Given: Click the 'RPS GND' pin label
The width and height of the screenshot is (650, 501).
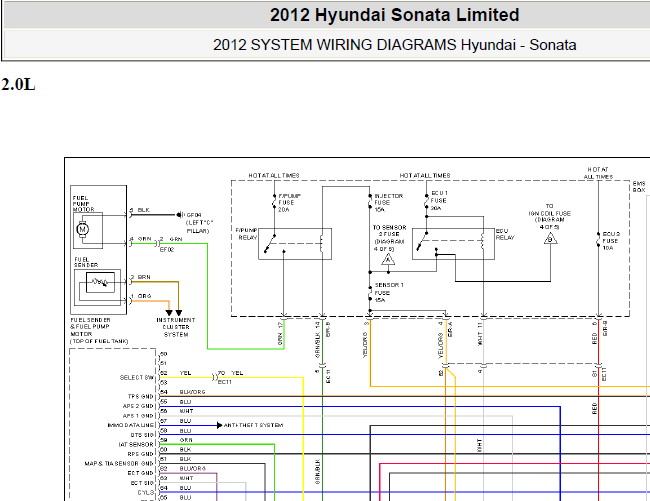Looking at the screenshot, I should click(141, 454).
